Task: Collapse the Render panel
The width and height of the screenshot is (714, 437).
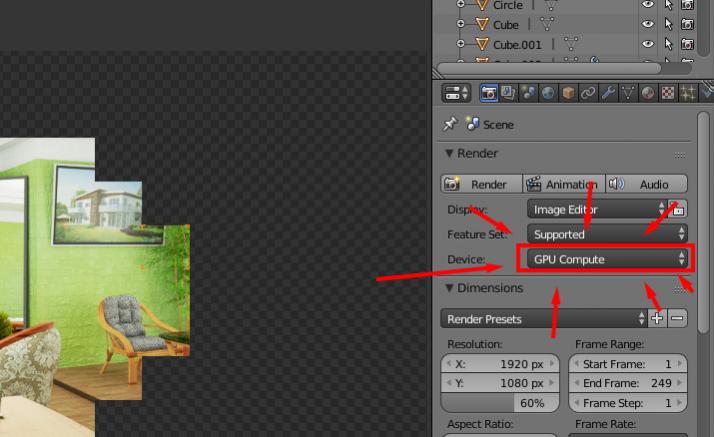Action: 449,153
